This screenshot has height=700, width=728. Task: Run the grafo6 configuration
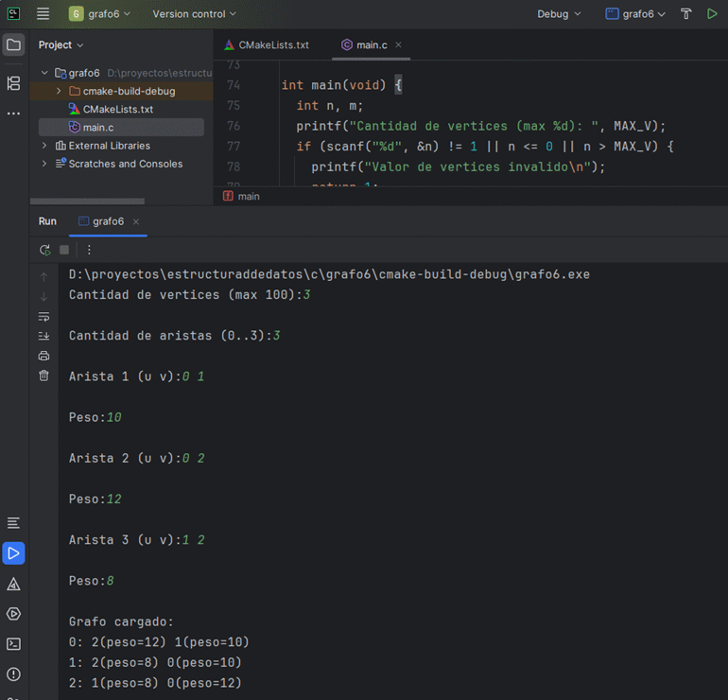pyautogui.click(x=712, y=14)
